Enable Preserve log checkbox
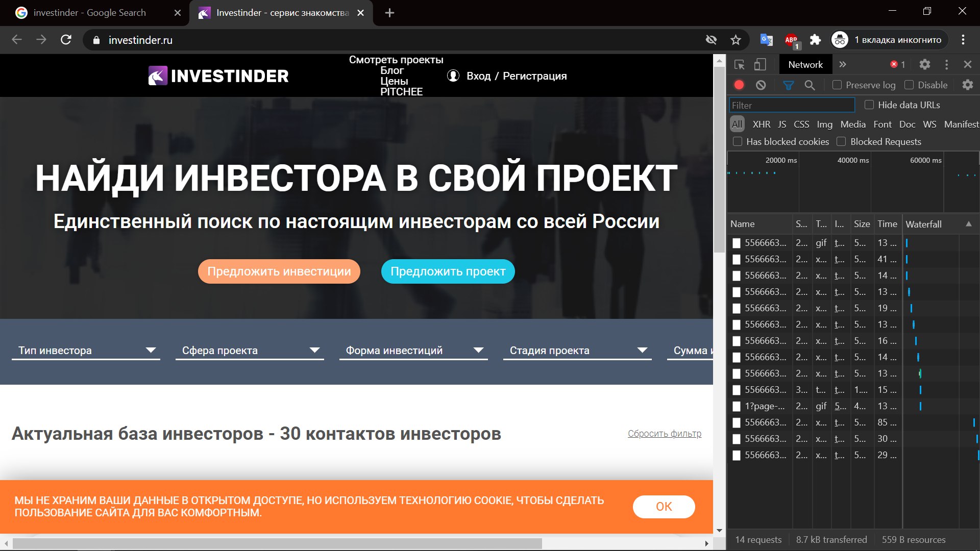The image size is (980, 551). (x=837, y=85)
